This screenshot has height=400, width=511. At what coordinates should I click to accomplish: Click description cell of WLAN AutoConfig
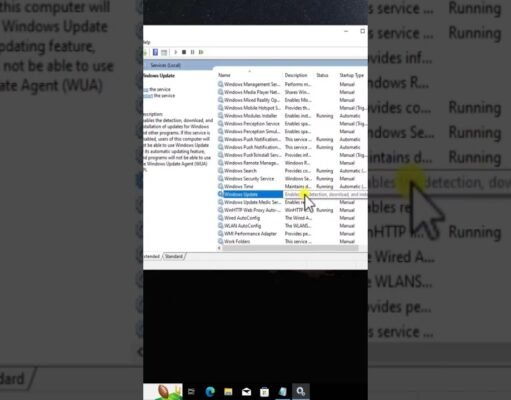point(297,226)
